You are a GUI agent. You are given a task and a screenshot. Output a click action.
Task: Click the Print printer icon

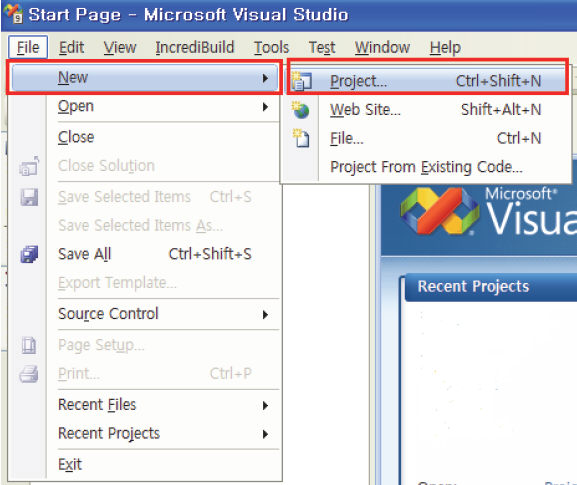point(29,374)
